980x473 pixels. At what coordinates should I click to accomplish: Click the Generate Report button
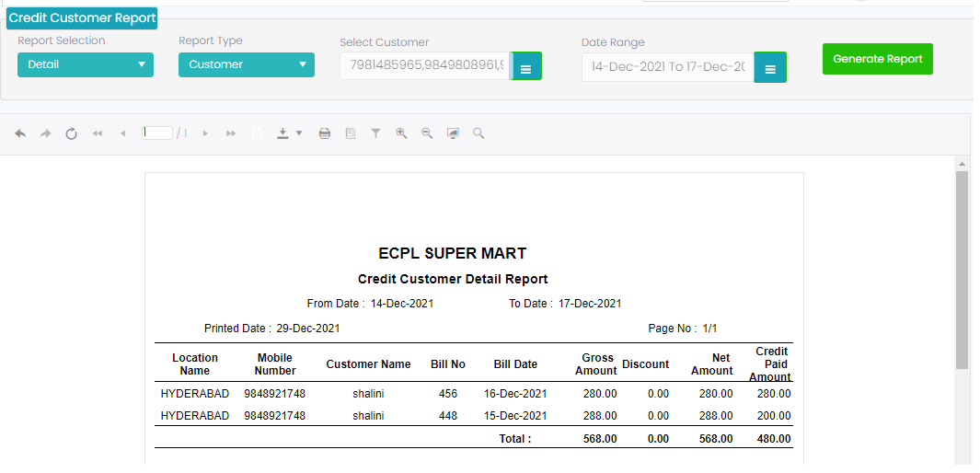pos(878,59)
